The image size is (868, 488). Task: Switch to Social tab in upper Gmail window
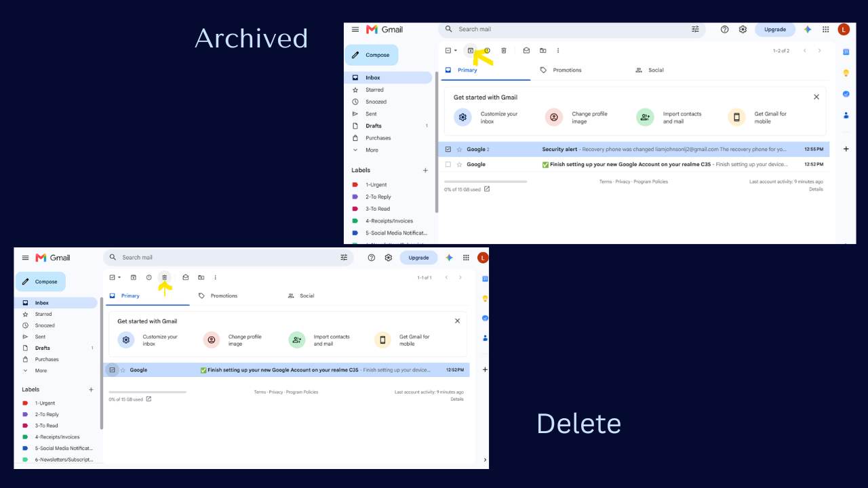(650, 70)
